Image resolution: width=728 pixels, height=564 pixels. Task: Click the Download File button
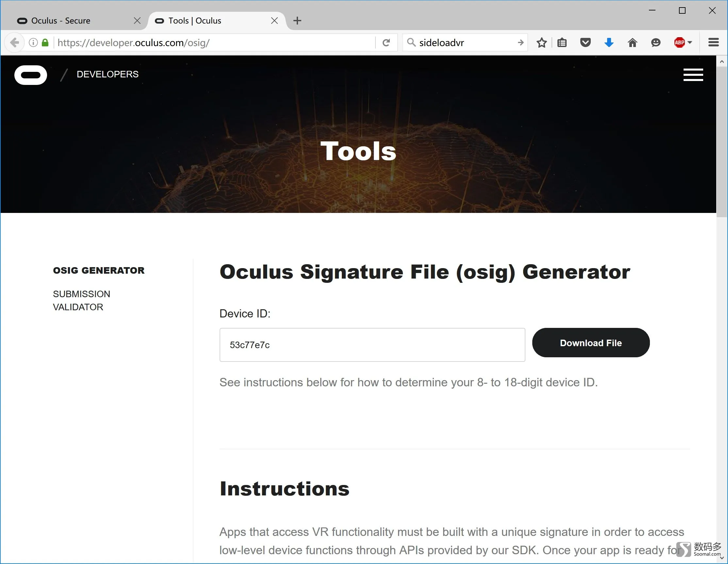click(591, 343)
